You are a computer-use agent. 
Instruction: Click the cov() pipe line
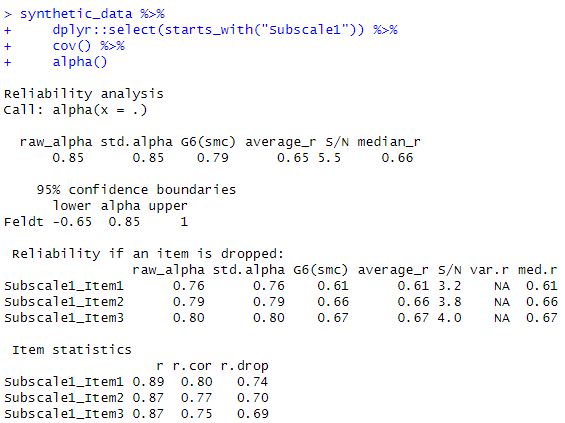click(64, 46)
